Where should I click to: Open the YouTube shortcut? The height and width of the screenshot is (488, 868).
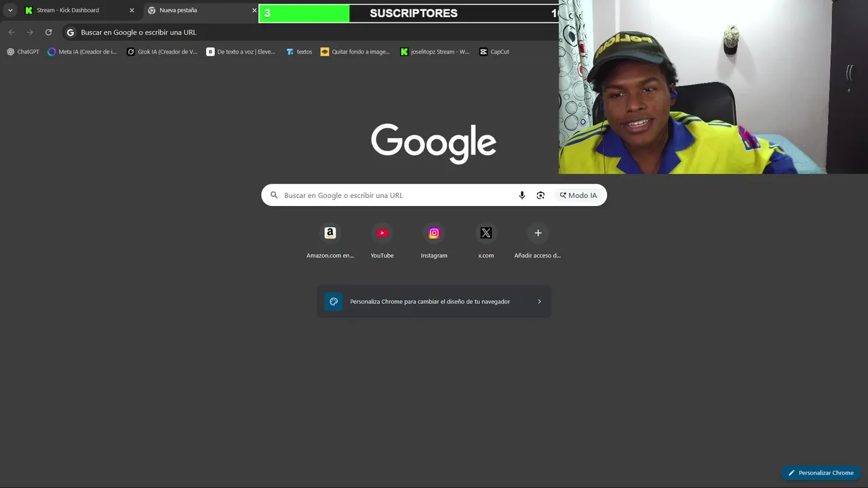click(x=382, y=241)
